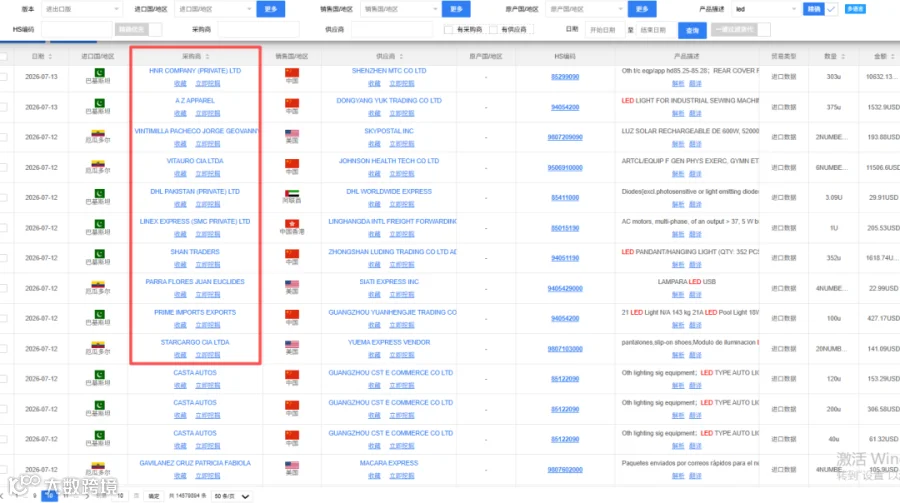Click 更多 next to 原产国/地区
900x503 pixels.
(642, 9)
